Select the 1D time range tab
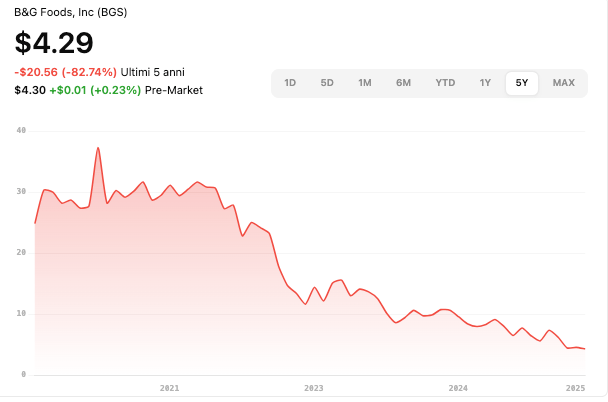Image resolution: width=608 pixels, height=402 pixels. (290, 83)
